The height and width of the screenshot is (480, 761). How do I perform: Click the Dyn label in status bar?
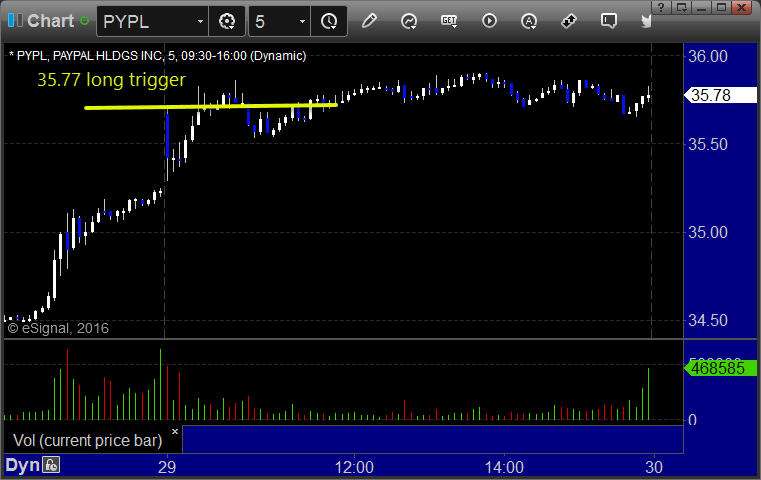tap(22, 465)
